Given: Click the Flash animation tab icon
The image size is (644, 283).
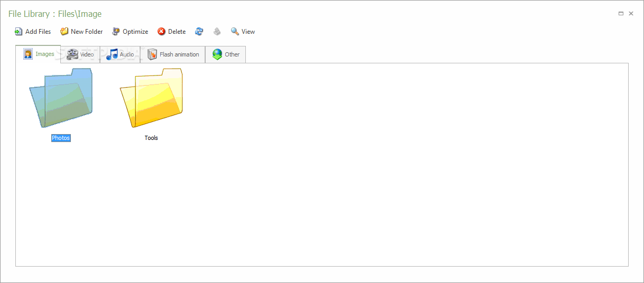Looking at the screenshot, I should pyautogui.click(x=152, y=54).
